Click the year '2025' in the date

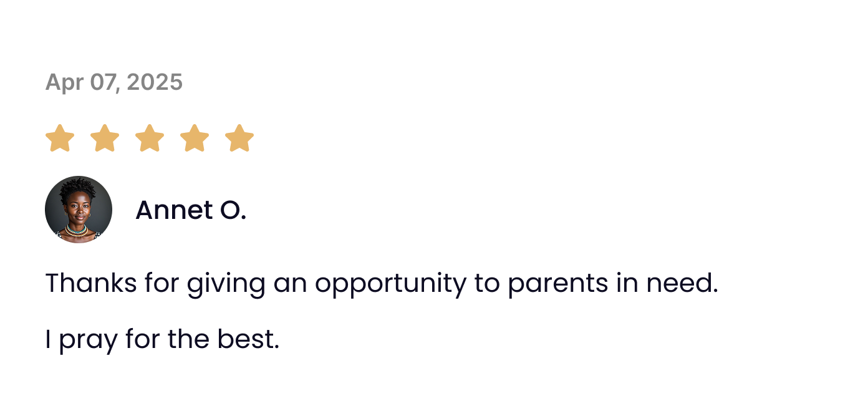(155, 82)
